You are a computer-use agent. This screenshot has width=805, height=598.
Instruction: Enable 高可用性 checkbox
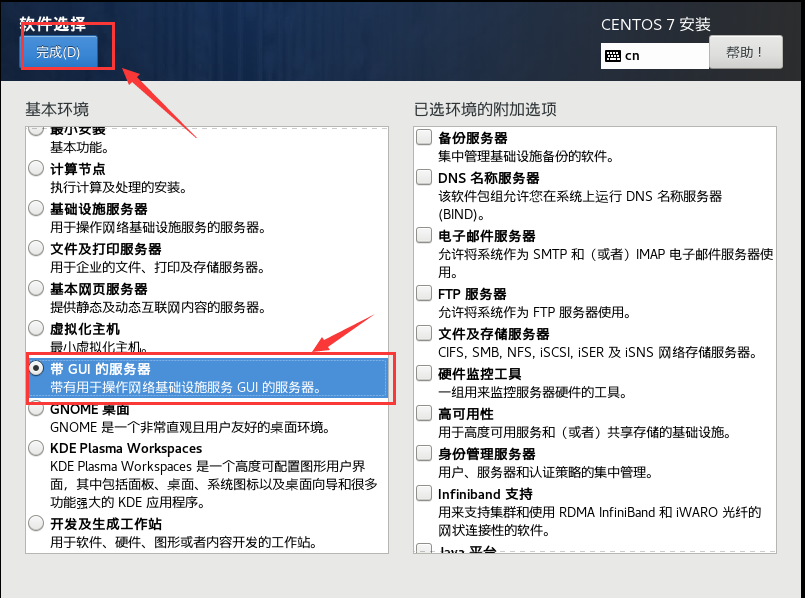click(x=424, y=413)
